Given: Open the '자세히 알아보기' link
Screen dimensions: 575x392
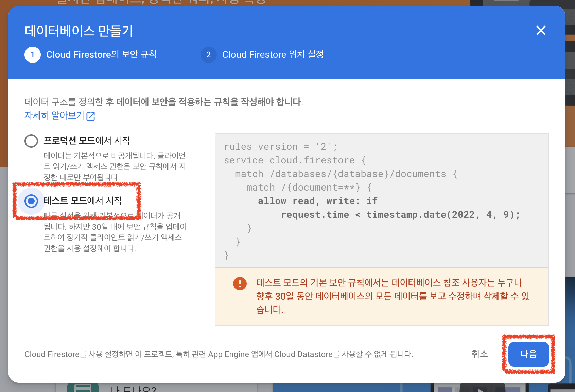Looking at the screenshot, I should click(54, 115).
